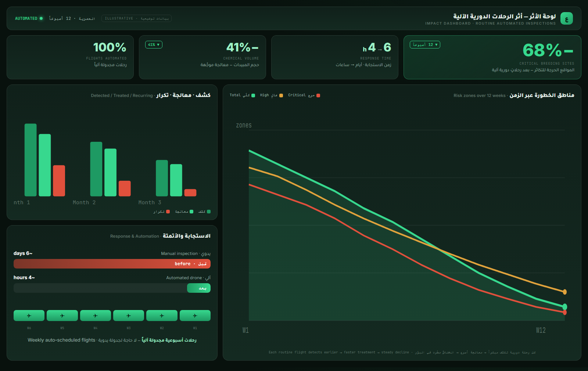Toggle the Critical series in risk zones legend
Screen dimensions: 588x371
pos(304,95)
